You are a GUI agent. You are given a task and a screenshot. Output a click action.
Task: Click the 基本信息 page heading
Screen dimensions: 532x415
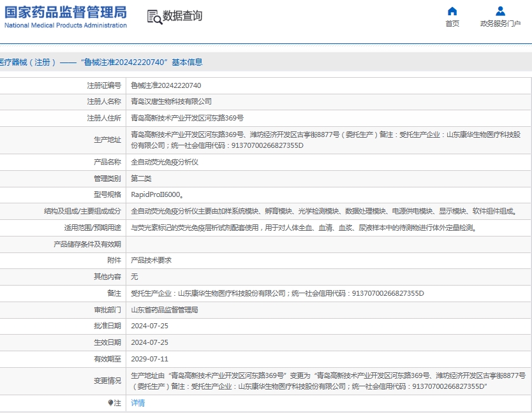coord(187,62)
